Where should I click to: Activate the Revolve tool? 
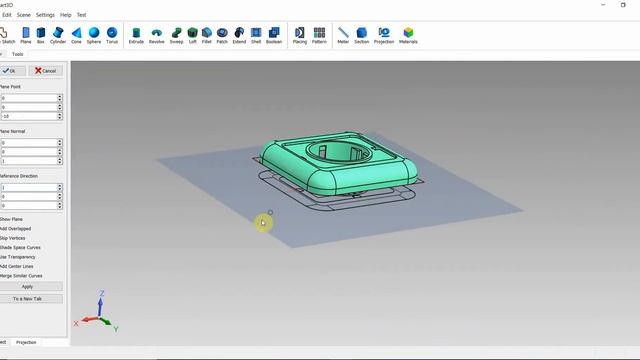coord(156,35)
